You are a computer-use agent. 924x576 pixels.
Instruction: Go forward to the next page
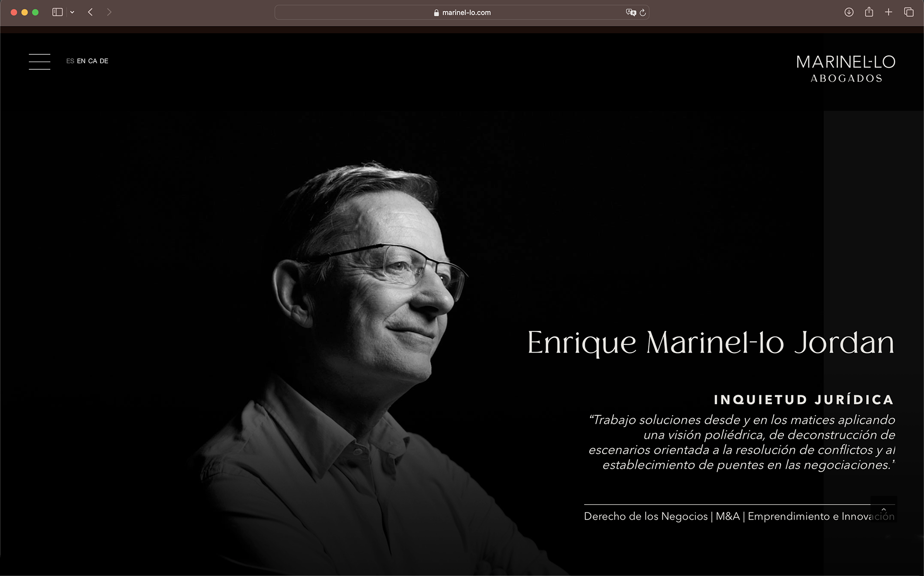coord(109,12)
